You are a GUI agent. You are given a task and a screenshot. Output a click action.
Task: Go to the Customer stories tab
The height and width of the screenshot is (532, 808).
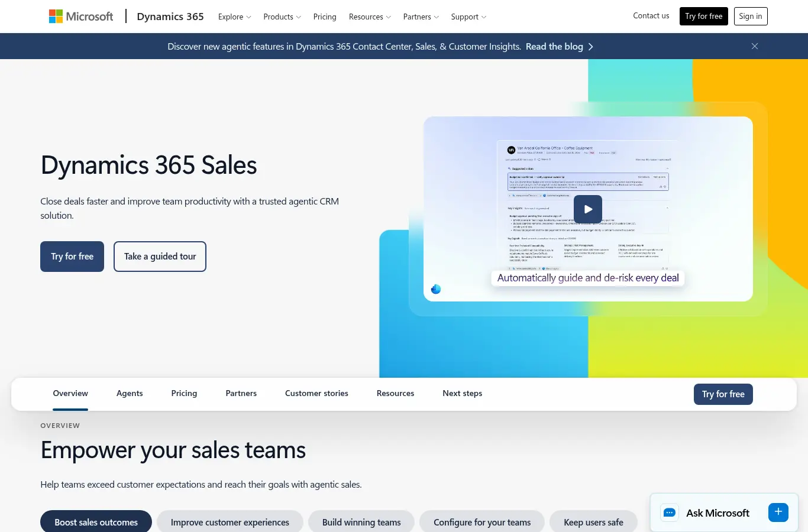316,394
